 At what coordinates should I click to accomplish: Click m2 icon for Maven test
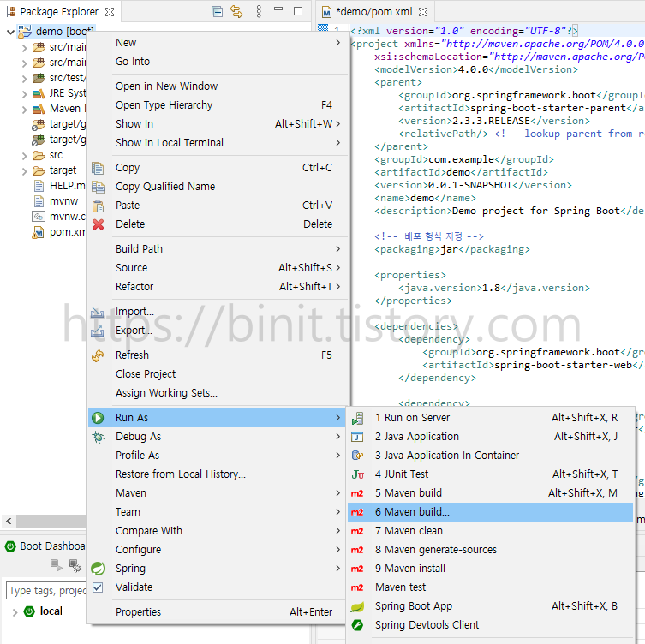(x=357, y=588)
